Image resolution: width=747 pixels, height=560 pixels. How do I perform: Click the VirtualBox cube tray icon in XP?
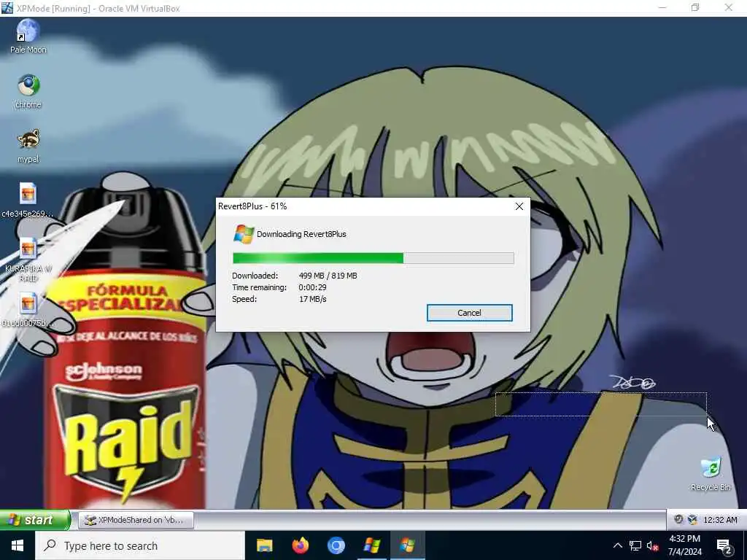pyautogui.click(x=692, y=519)
